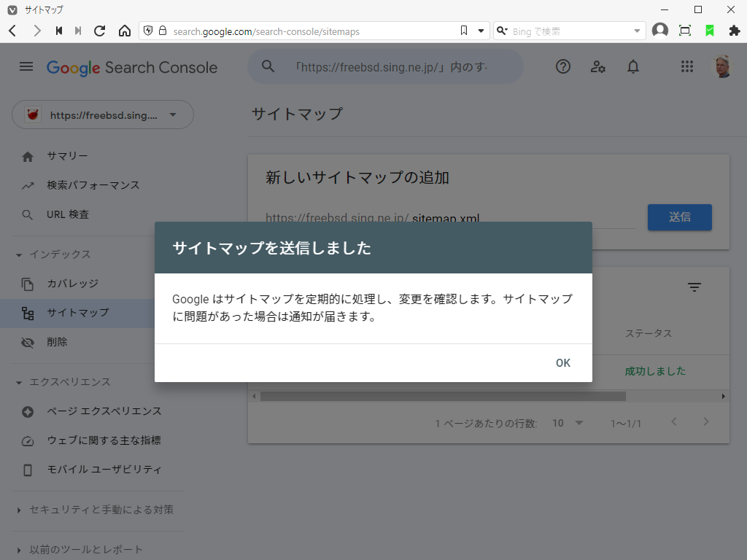The image size is (747, 560).
Task: Click the shield tracker blocker icon
Action: [148, 31]
